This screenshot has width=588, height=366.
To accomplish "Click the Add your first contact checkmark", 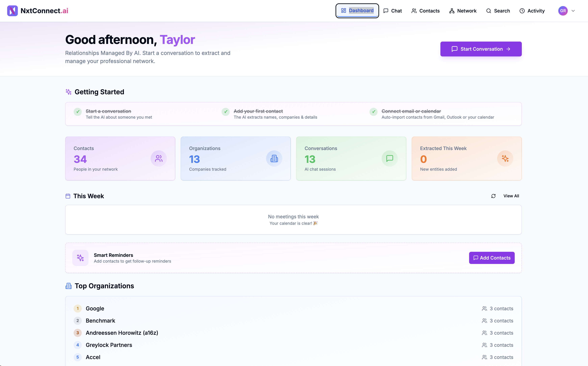I will 225,112.
